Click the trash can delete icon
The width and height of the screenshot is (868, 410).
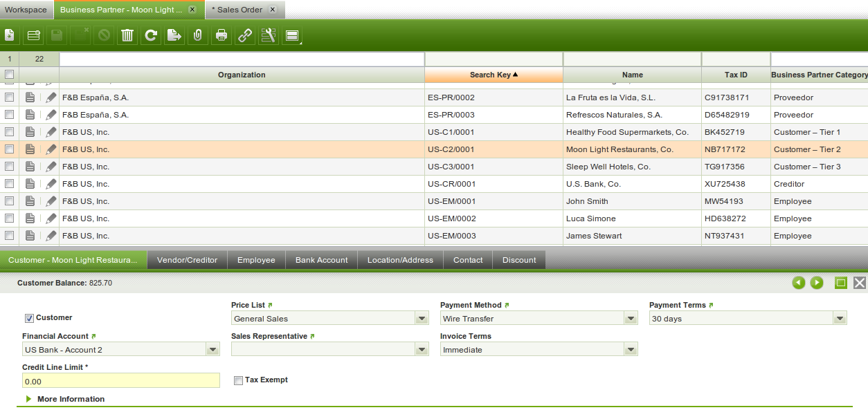[x=127, y=35]
